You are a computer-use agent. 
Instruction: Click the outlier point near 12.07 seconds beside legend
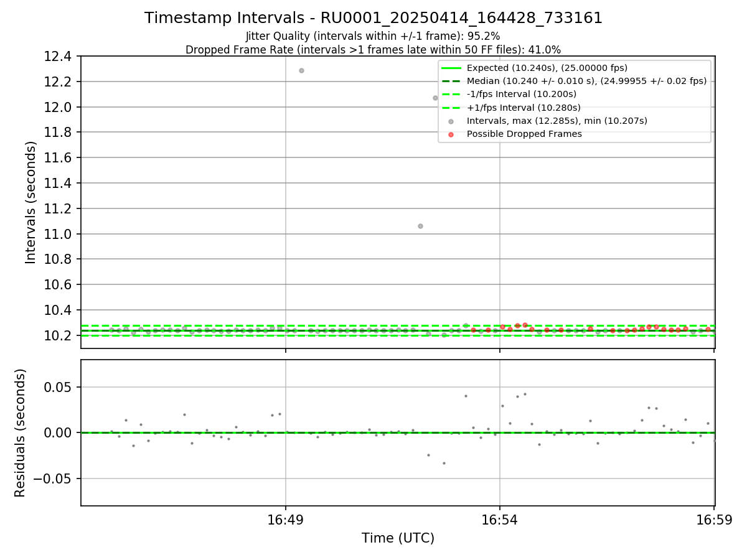click(435, 98)
